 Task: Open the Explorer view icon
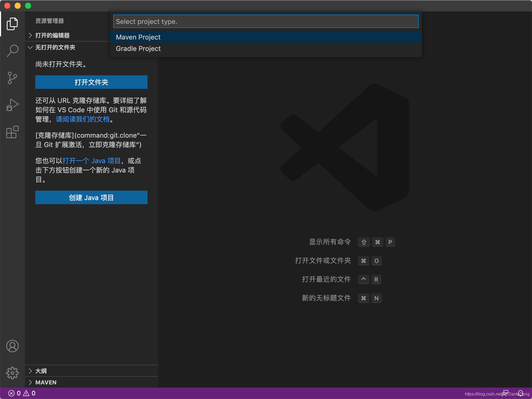pos(12,24)
